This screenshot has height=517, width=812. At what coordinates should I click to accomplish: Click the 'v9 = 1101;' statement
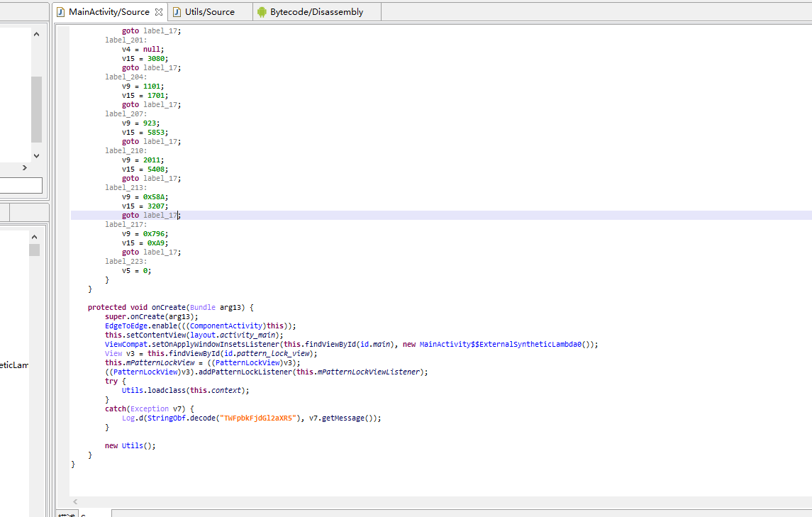pyautogui.click(x=143, y=86)
